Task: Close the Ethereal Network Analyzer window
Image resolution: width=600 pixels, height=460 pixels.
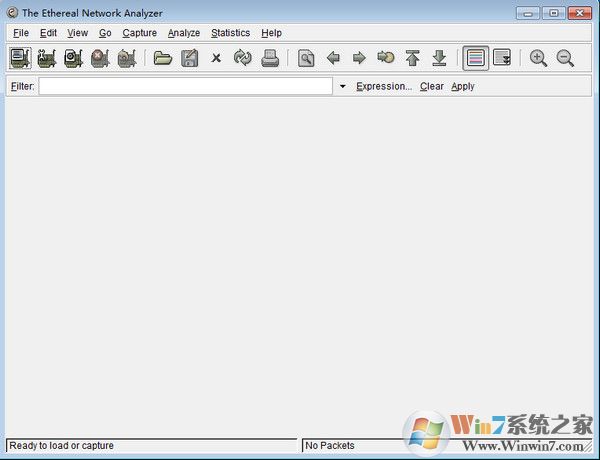Action: (x=580, y=13)
